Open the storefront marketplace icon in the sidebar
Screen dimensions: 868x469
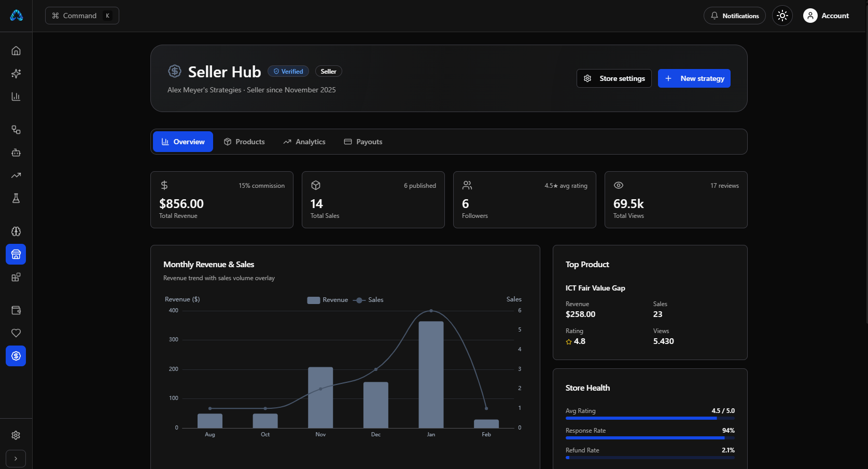click(x=16, y=254)
